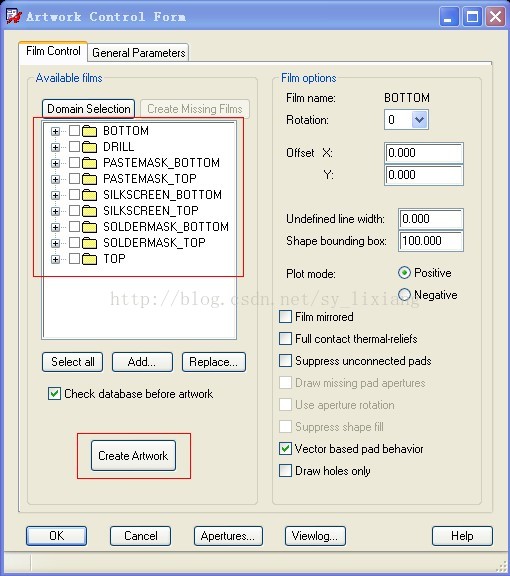Image resolution: width=510 pixels, height=576 pixels.
Task: Expand the DRILL film node
Action: [55, 147]
